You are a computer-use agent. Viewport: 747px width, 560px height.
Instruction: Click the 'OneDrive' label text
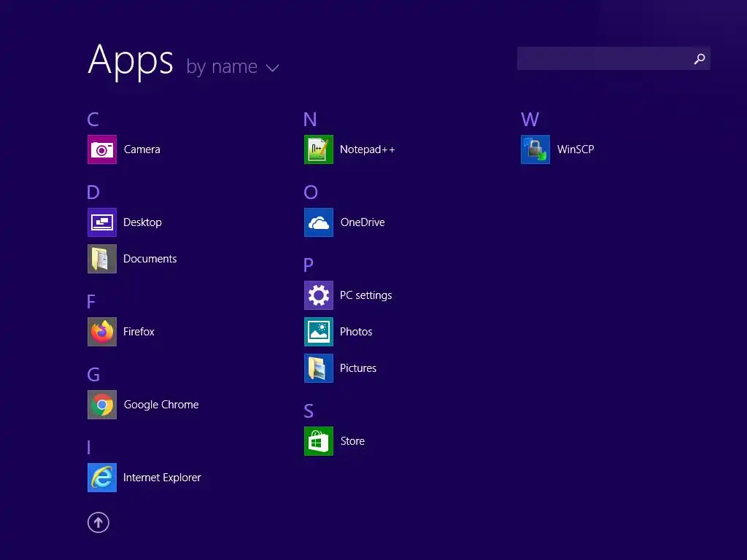click(x=363, y=222)
